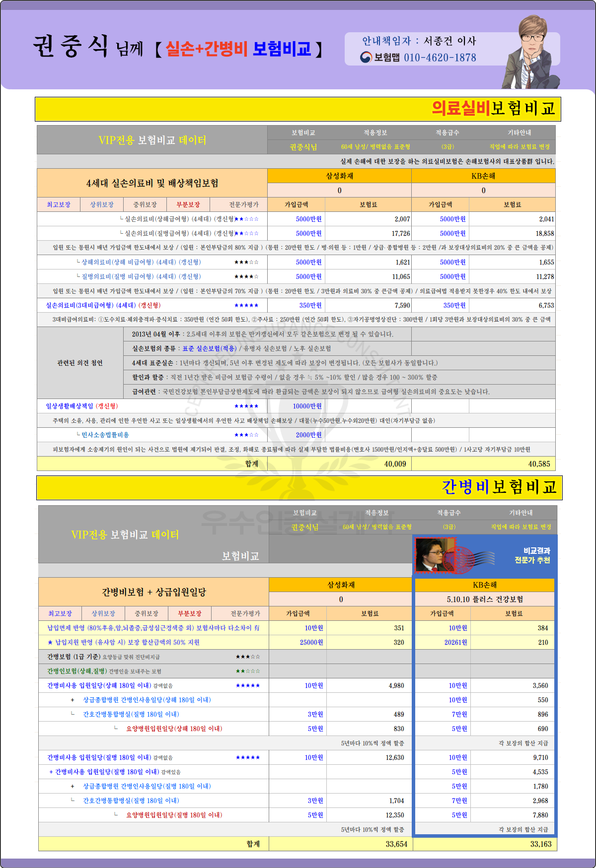The width and height of the screenshot is (596, 868).
Task: Select 부분보장 tab in the 간병비보험 table
Action: (x=190, y=613)
